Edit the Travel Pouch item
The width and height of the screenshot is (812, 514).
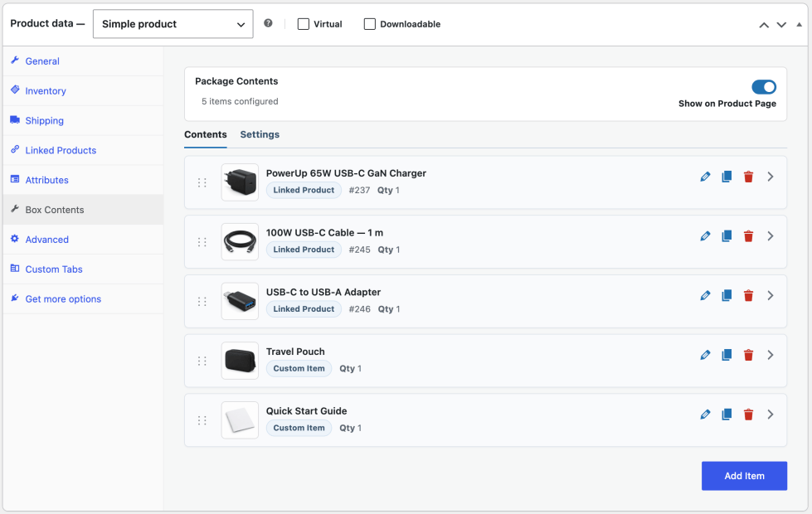(x=705, y=355)
